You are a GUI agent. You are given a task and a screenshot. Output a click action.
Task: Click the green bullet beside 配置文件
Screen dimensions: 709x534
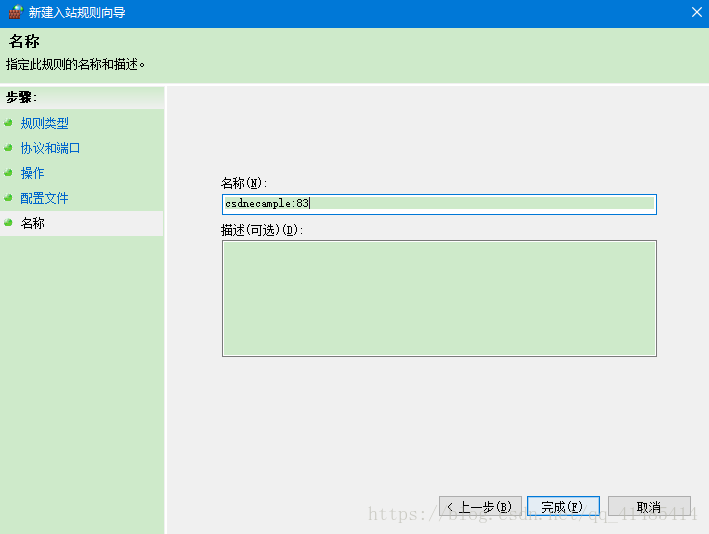pyautogui.click(x=8, y=198)
